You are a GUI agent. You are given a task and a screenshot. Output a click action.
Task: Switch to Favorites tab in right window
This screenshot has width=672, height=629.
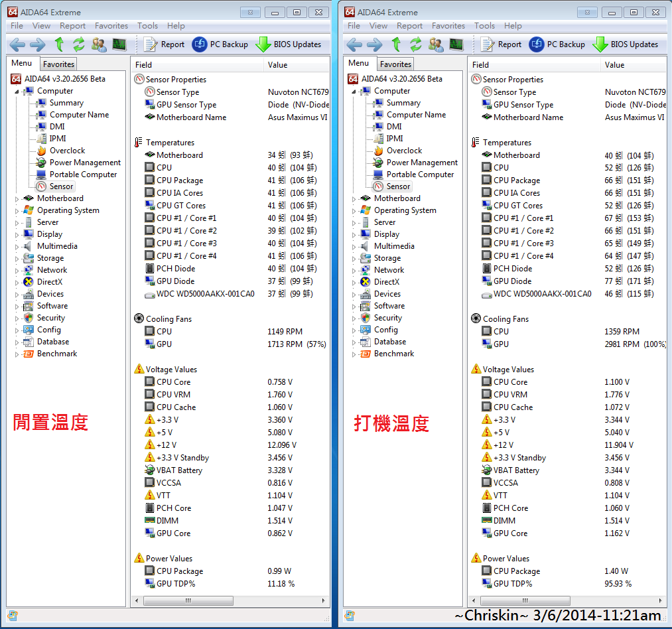(x=395, y=64)
